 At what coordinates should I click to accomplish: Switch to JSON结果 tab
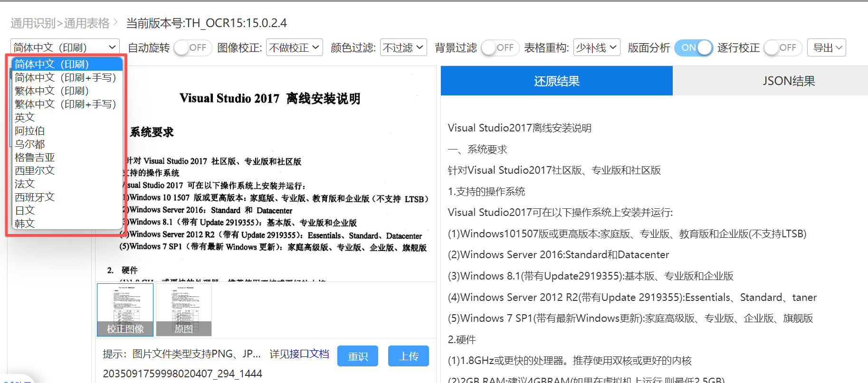789,81
